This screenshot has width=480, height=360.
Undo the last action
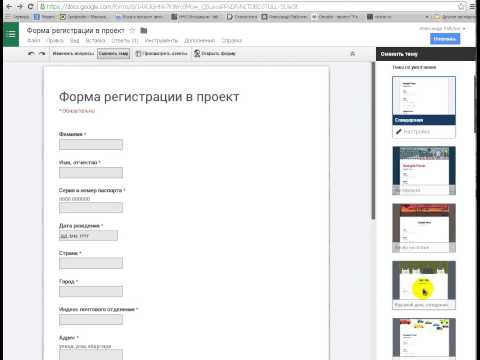tap(31, 54)
